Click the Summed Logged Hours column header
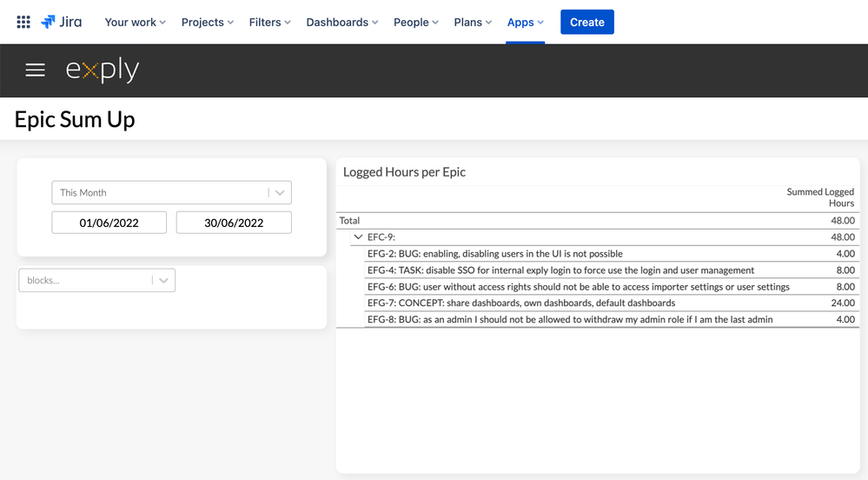 tap(820, 197)
